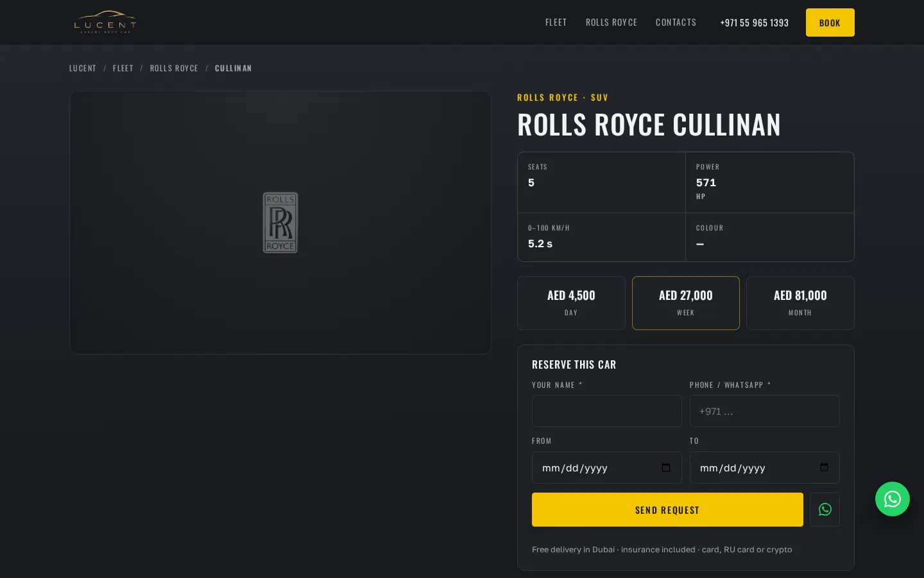Click the Power value 571
This screenshot has height=578, width=924.
pyautogui.click(x=706, y=183)
